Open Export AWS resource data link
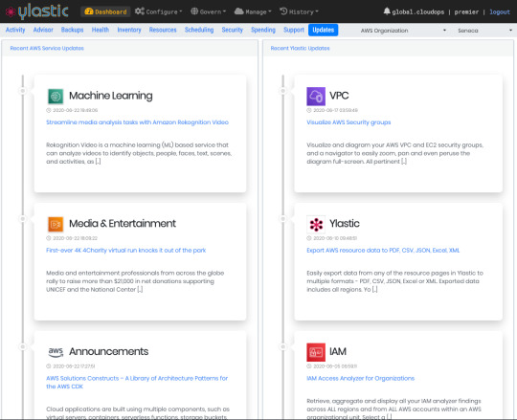This screenshot has height=420, width=517. (x=383, y=251)
